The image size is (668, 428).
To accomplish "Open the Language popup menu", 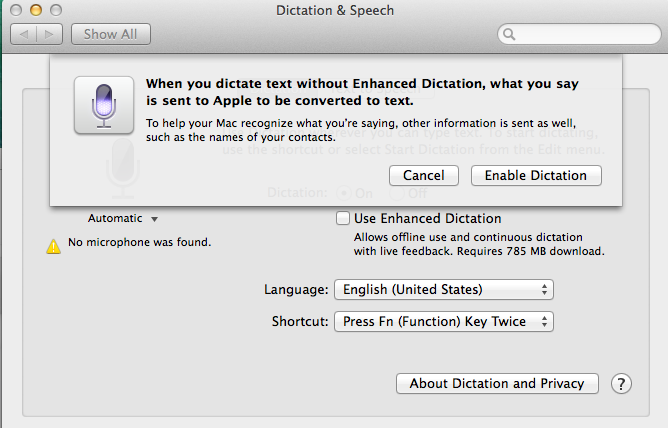I will point(444,290).
